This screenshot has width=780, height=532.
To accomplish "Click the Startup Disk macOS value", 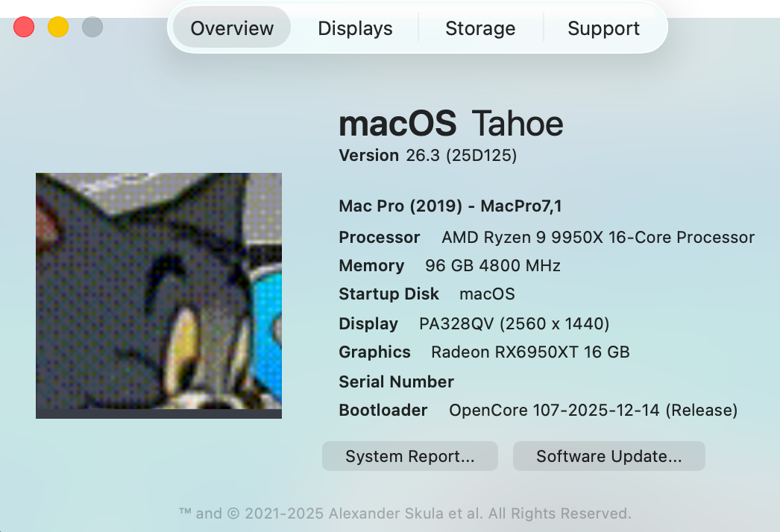I will [x=487, y=294].
